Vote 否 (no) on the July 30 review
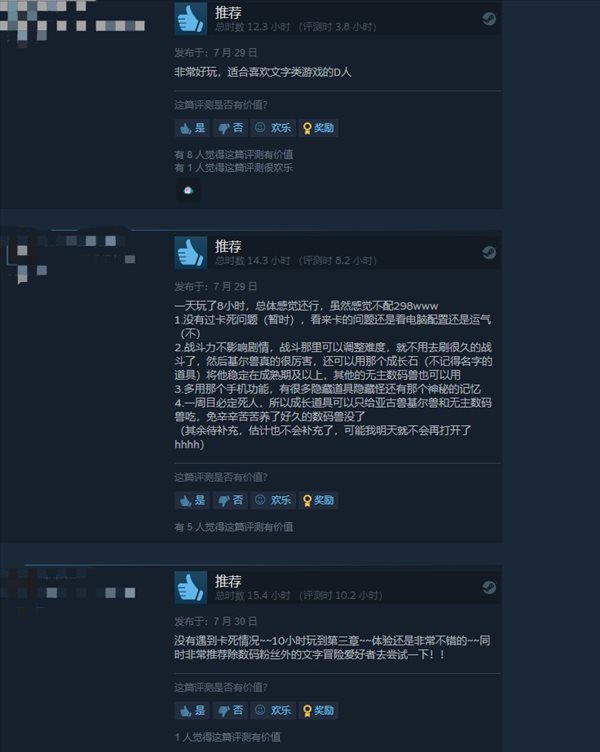This screenshot has width=600, height=752. coord(230,710)
